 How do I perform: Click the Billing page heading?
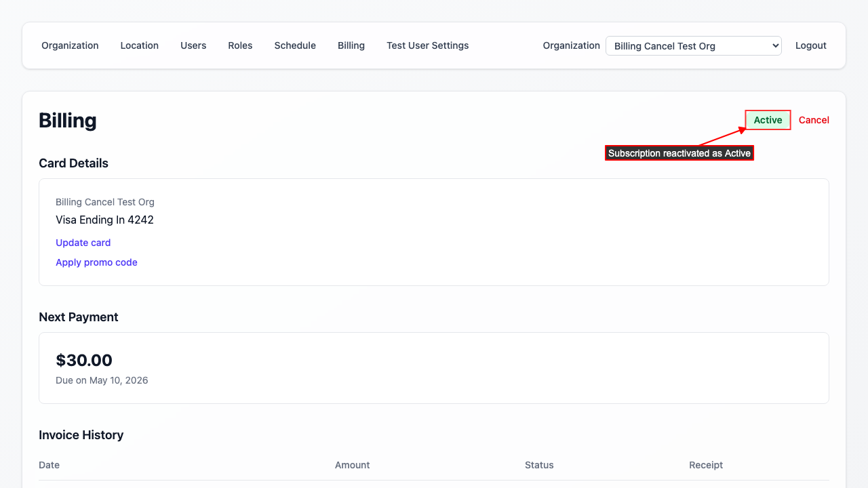68,120
